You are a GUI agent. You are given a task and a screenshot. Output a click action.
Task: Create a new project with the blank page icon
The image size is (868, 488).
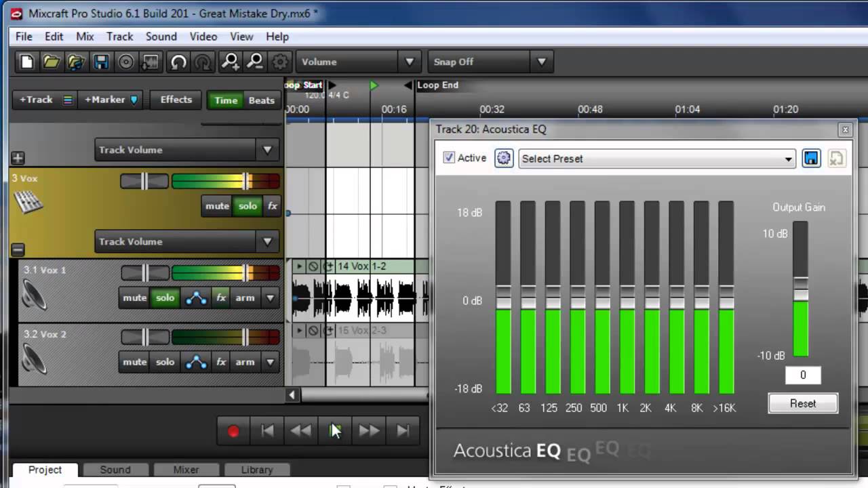[26, 62]
